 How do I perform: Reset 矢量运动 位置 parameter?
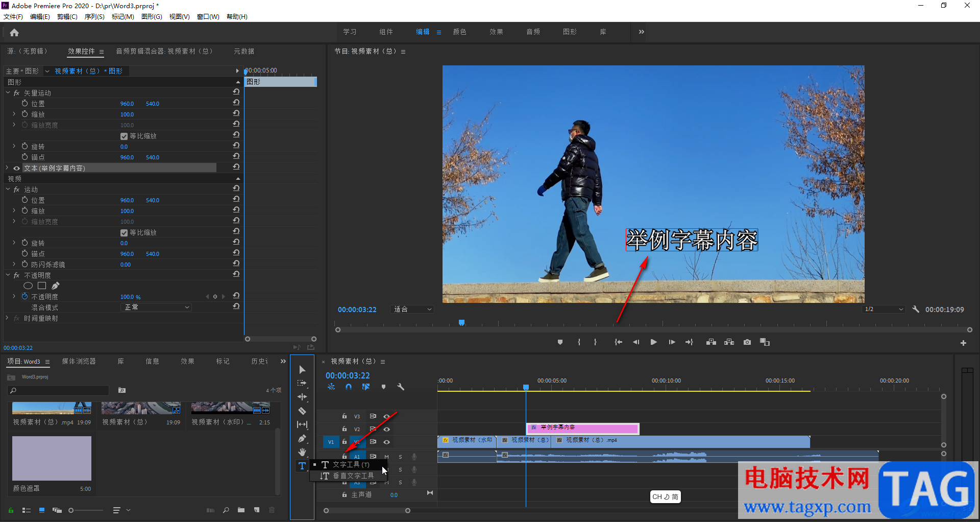click(236, 103)
